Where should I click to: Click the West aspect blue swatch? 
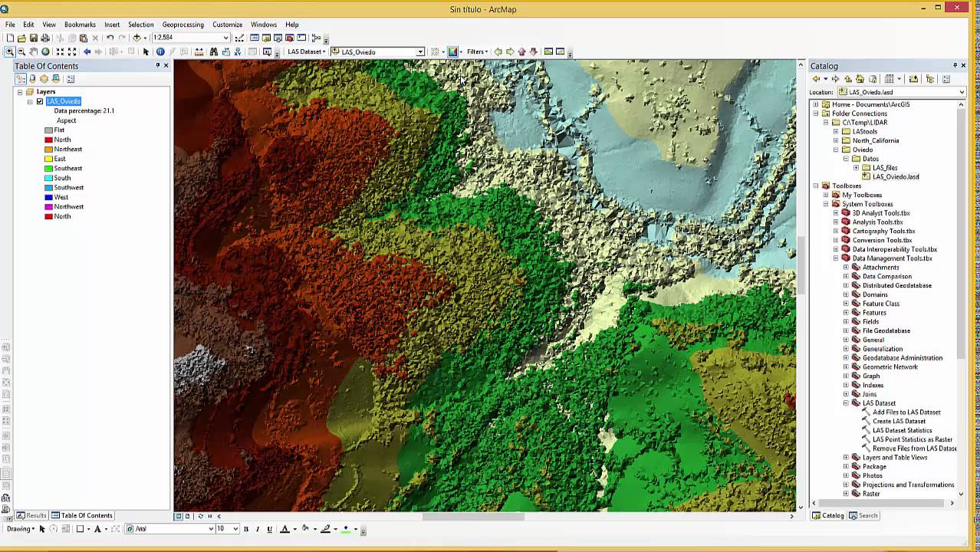(x=48, y=197)
